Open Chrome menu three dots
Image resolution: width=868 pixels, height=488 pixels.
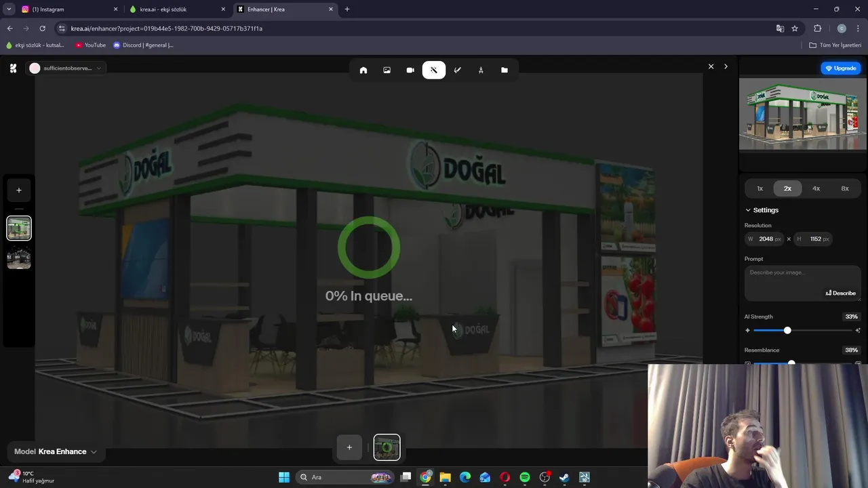tap(859, 28)
